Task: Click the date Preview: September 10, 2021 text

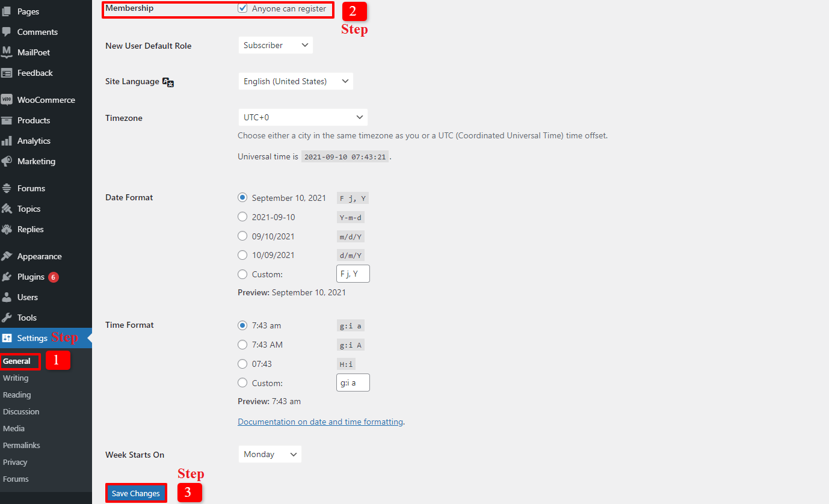Action: pos(292,293)
